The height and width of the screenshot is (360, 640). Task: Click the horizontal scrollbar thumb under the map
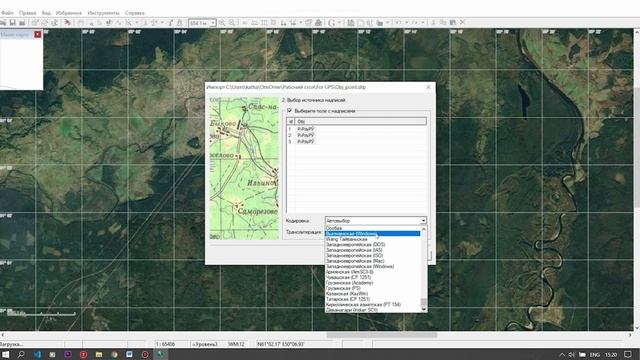click(382, 335)
